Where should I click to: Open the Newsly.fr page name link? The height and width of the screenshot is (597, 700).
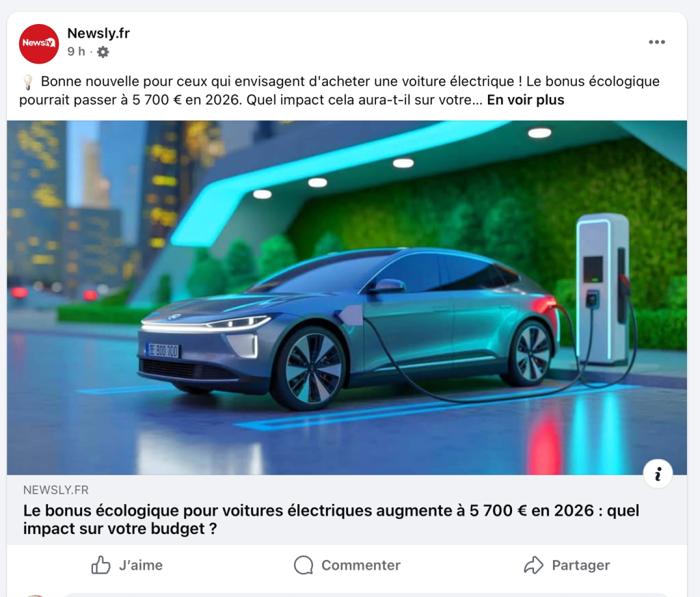(x=98, y=33)
